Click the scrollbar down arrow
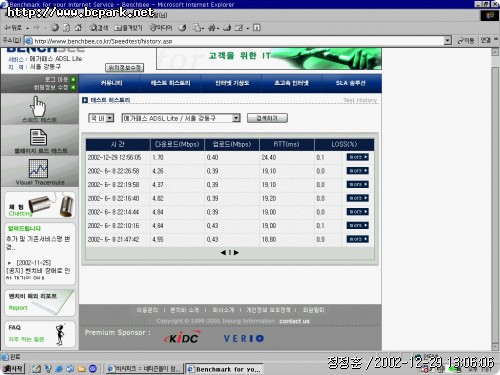500x375 pixels. click(495, 347)
